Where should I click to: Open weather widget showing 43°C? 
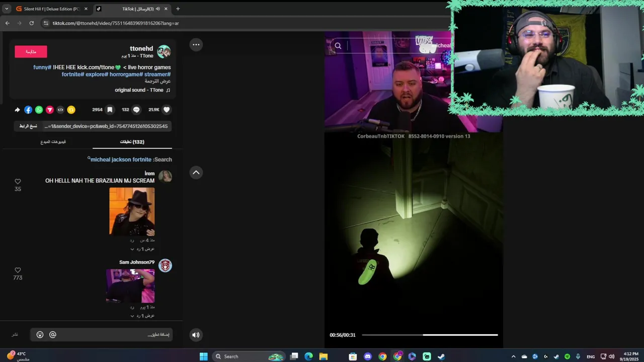[x=19, y=356]
